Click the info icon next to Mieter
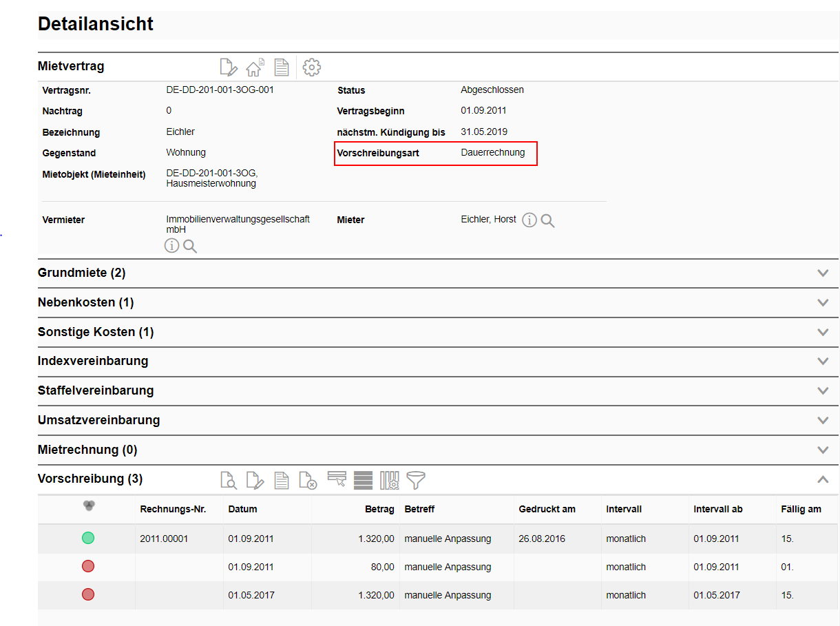The height and width of the screenshot is (626, 840). pos(529,220)
